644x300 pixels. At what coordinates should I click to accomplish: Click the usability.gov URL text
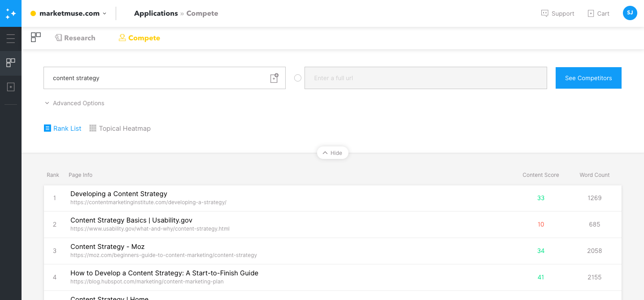pos(150,229)
